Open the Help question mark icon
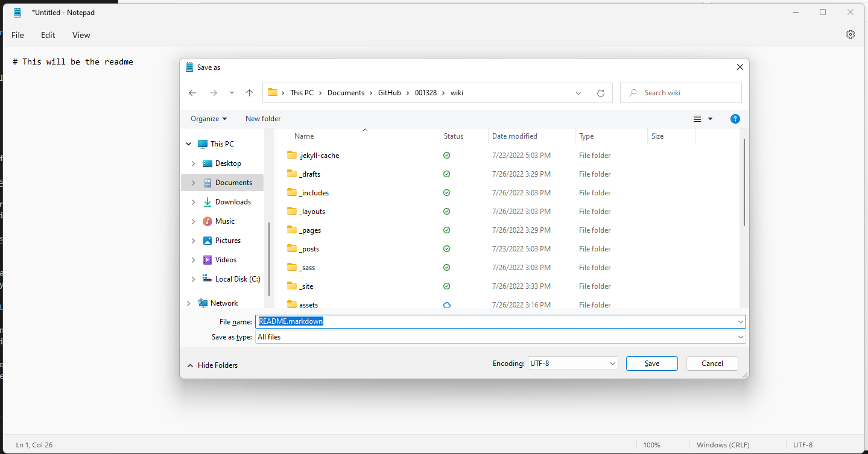 pos(735,119)
